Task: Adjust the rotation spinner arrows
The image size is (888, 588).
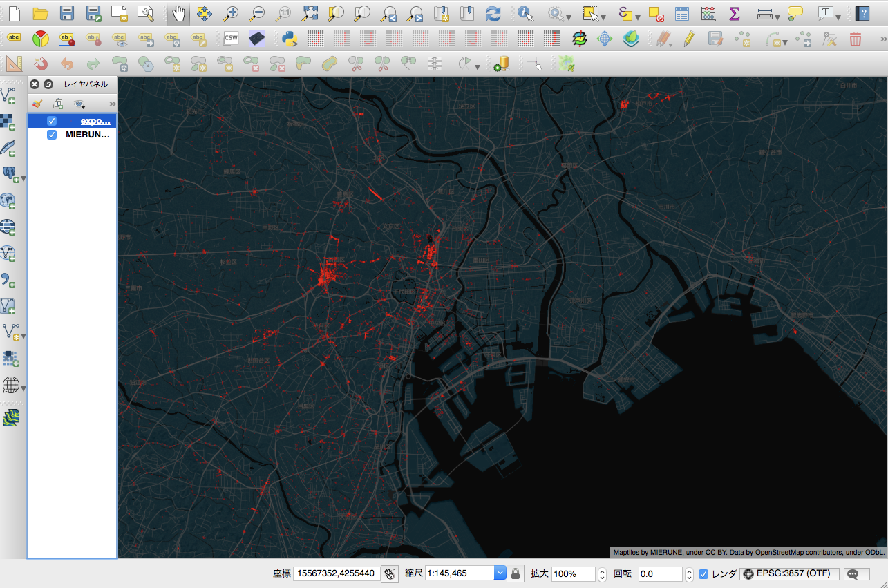Action: click(689, 573)
